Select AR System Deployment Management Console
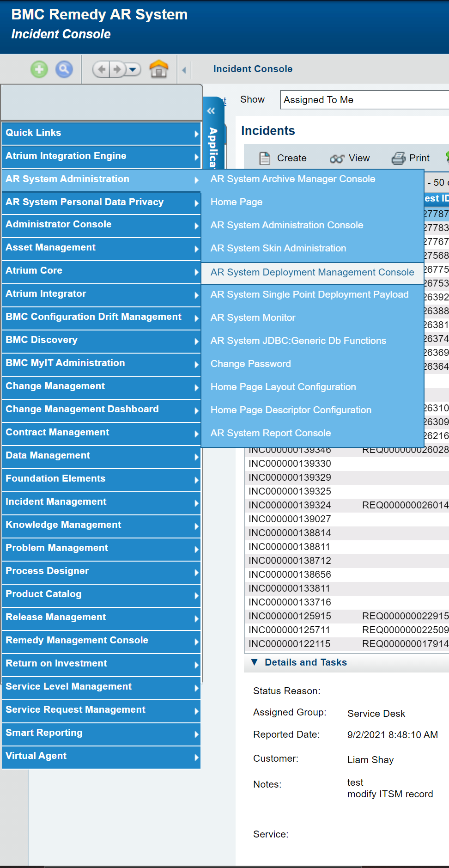 312,272
